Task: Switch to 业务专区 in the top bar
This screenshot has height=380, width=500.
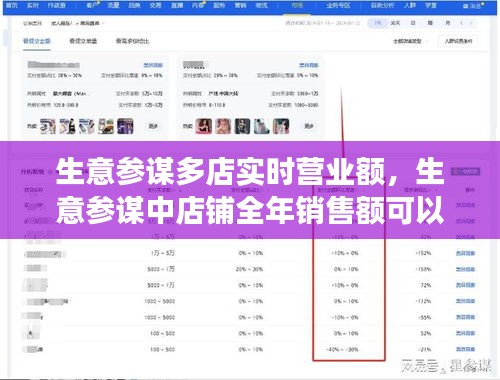Action: [338, 5]
